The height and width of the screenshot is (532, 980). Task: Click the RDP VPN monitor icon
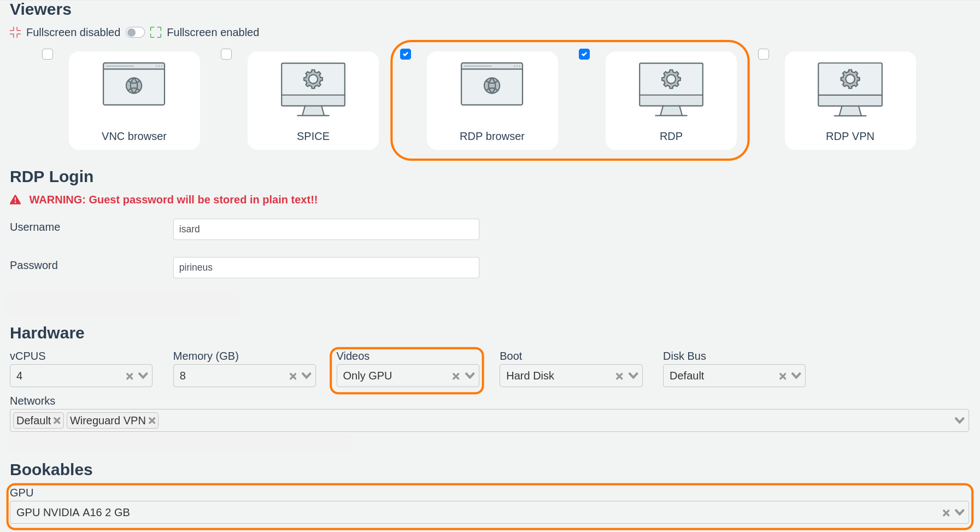tap(850, 89)
